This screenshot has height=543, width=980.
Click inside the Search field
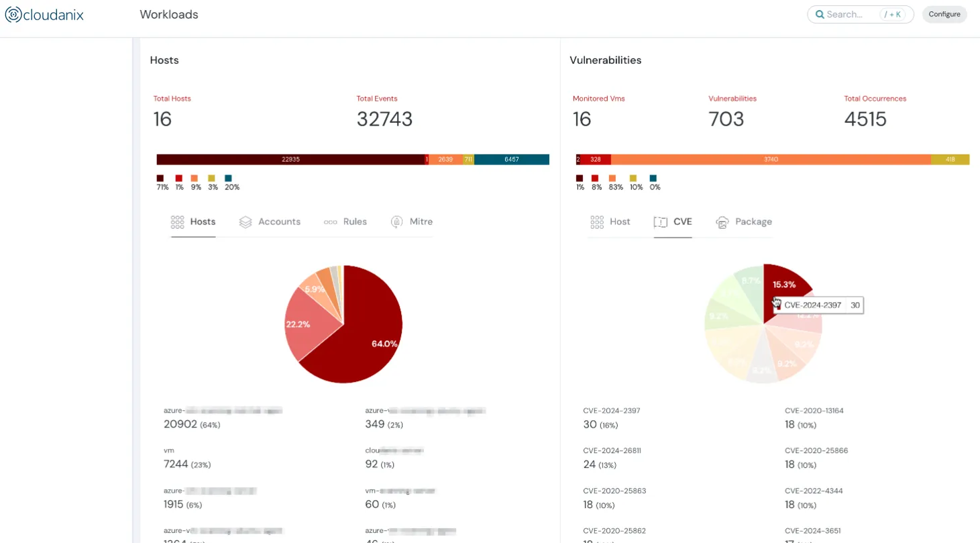tap(855, 14)
